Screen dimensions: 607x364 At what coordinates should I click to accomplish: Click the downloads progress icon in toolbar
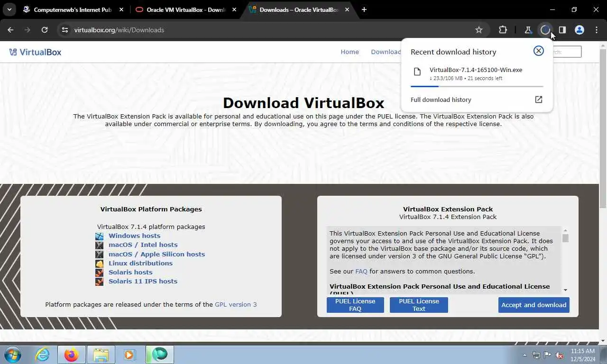545,30
